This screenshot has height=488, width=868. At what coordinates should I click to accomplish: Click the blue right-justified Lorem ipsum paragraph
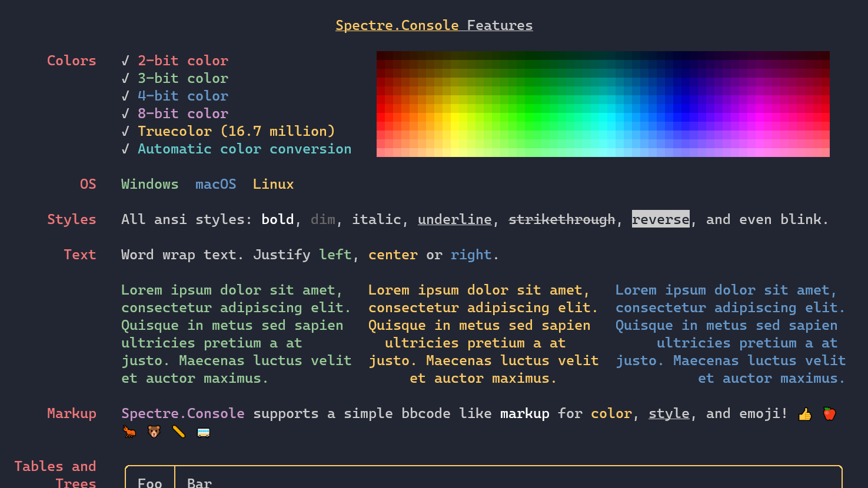731,334
